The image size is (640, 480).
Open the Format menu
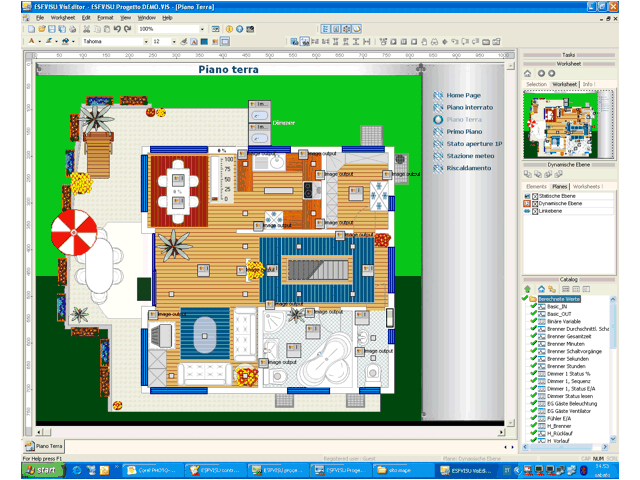tap(105, 18)
